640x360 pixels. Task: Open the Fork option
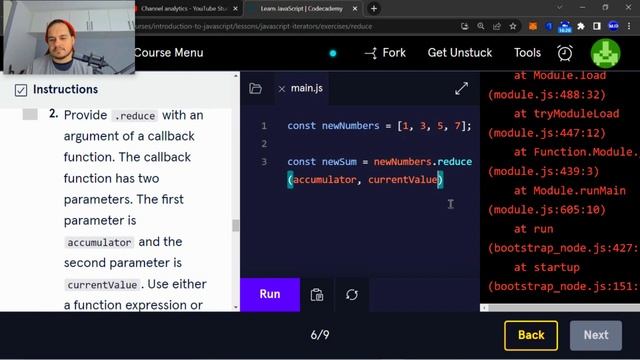tap(385, 53)
